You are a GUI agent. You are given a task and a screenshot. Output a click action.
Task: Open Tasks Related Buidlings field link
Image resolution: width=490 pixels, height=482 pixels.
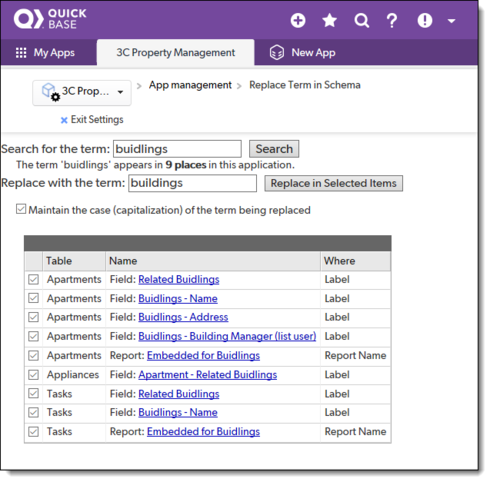179,394
